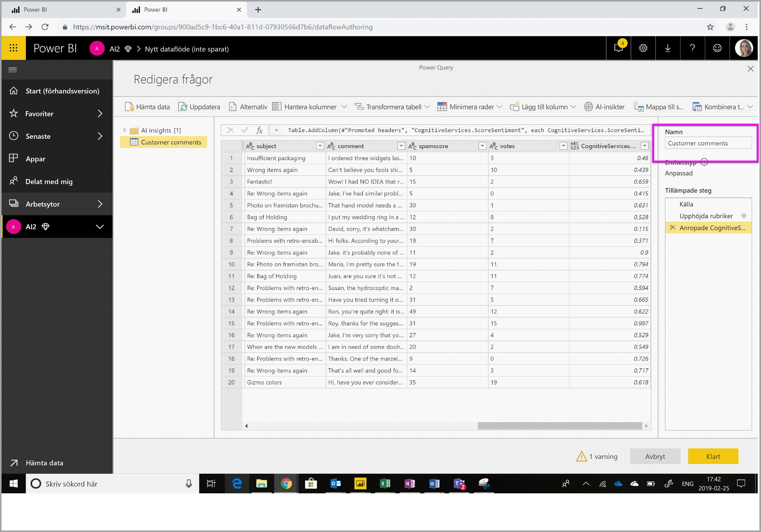This screenshot has height=532, width=761.
Task: Click the Entitetstyp info icon
Action: pos(704,162)
